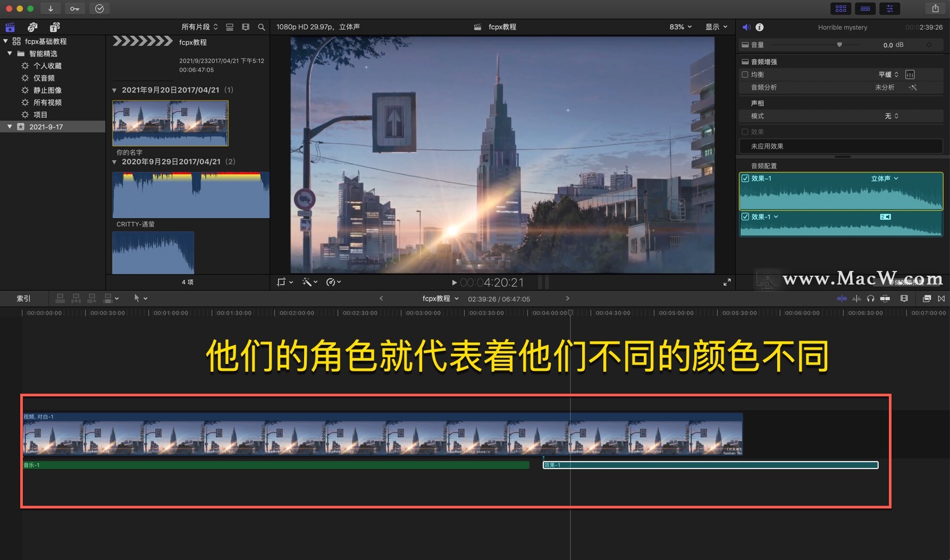Open the retime speed menu

(x=333, y=282)
